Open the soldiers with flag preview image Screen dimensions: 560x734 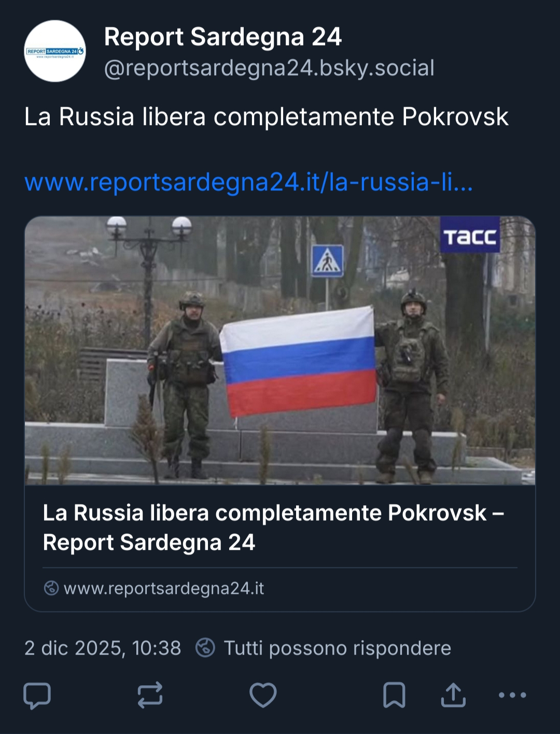(x=280, y=351)
